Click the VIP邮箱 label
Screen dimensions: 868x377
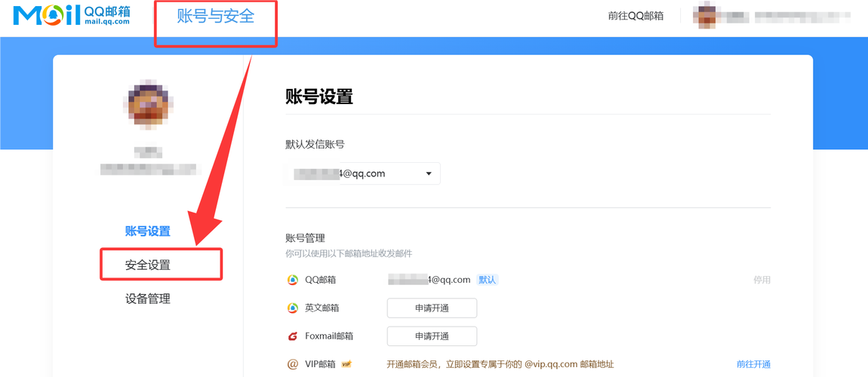320,364
